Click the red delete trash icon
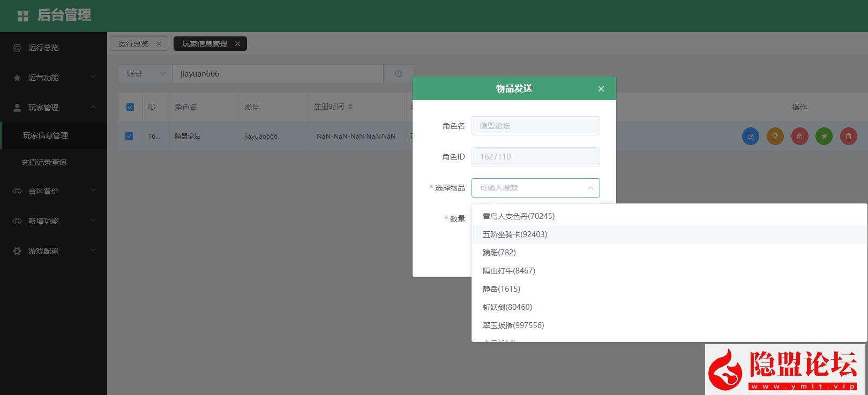The width and height of the screenshot is (868, 395). 848,136
